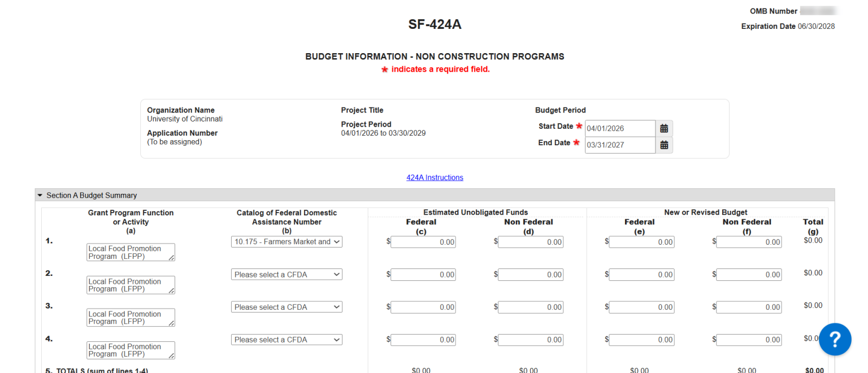Image resolution: width=868 pixels, height=373 pixels.
Task: Click row 1 New Budget Federal amount
Action: 641,242
